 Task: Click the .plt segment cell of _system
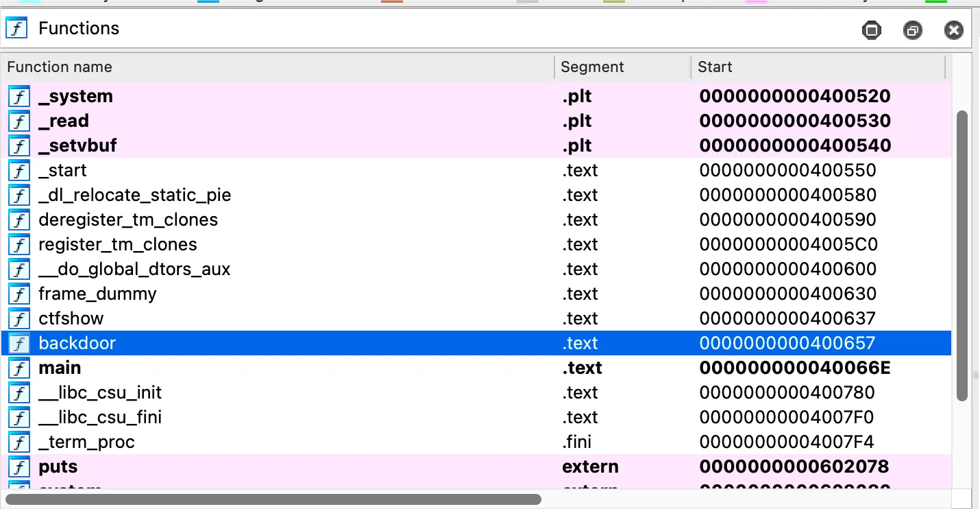click(x=577, y=97)
